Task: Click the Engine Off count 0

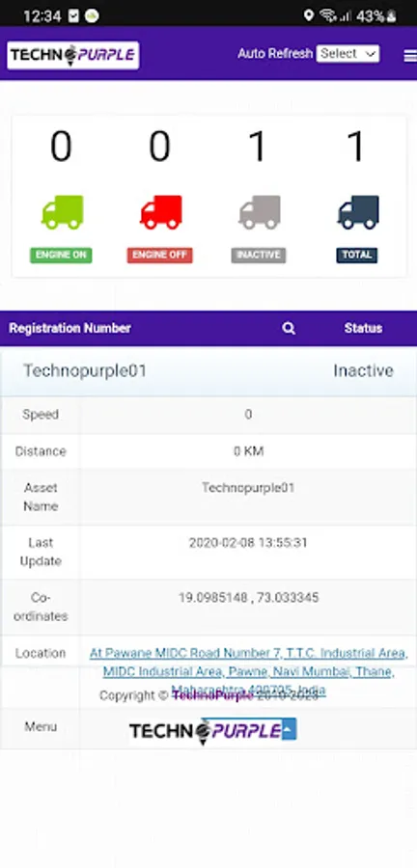Action: [159, 147]
